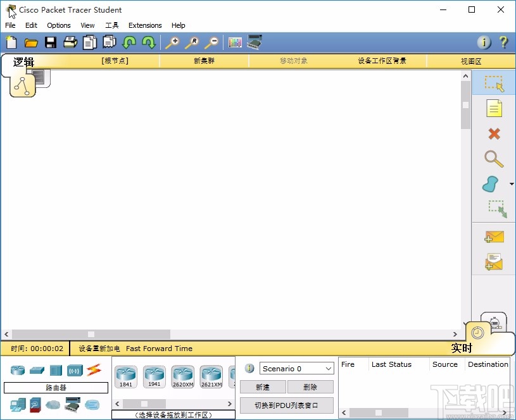
Task: Pick the 2621XM router model
Action: (211, 376)
